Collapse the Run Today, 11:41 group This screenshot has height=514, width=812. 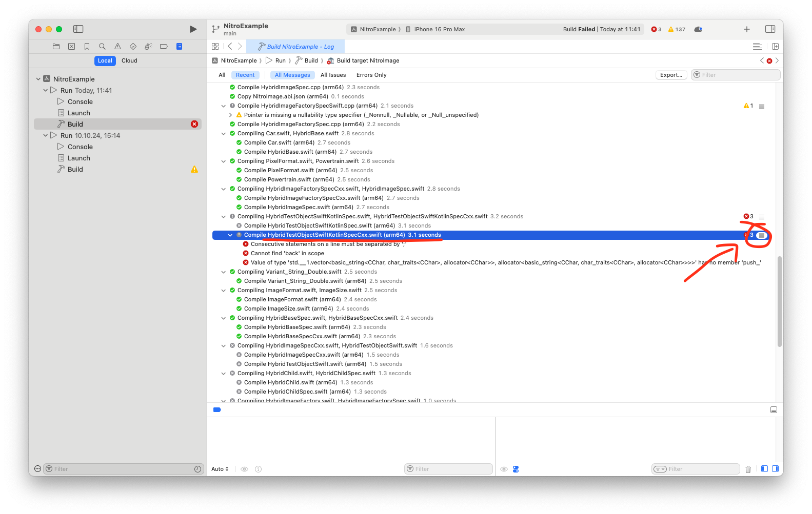tap(46, 90)
